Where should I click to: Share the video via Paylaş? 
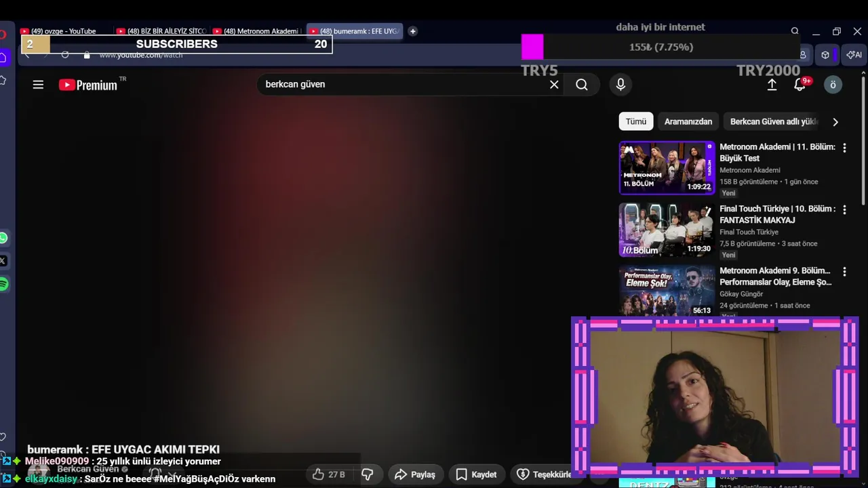click(x=415, y=474)
